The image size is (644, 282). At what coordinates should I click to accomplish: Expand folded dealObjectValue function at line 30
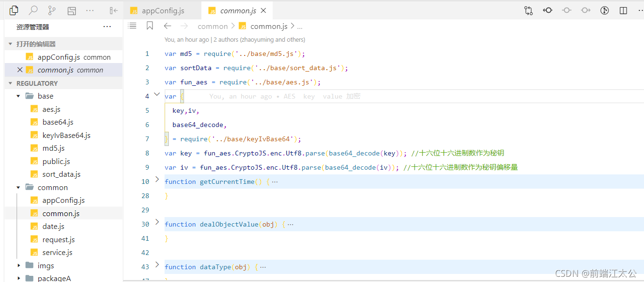157,222
